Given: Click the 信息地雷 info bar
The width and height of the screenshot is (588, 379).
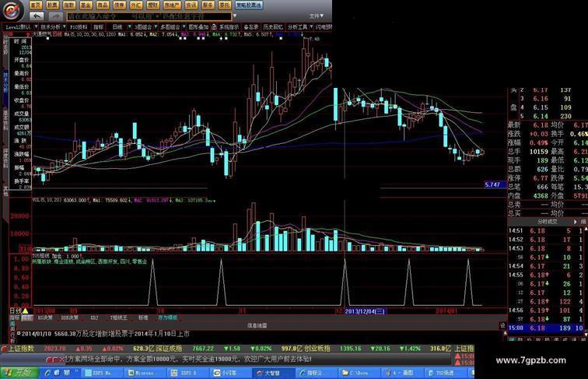Looking at the screenshot, I should point(257,325).
